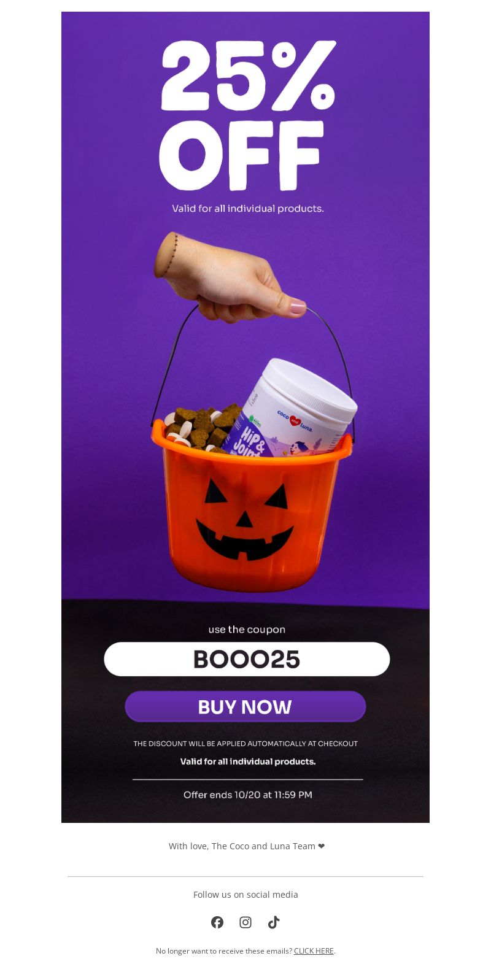
Task: Click the Coco and Luna jar logo
Action: click(x=295, y=420)
